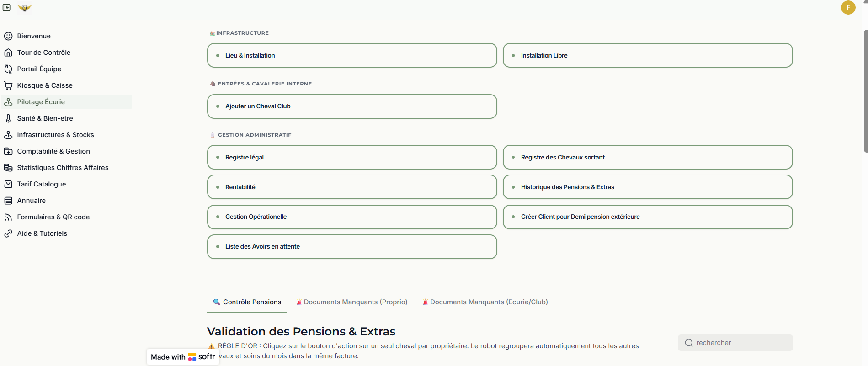This screenshot has height=366, width=868.
Task: Click the Statistiques Chiffres Affaires sidebar icon
Action: click(x=8, y=168)
